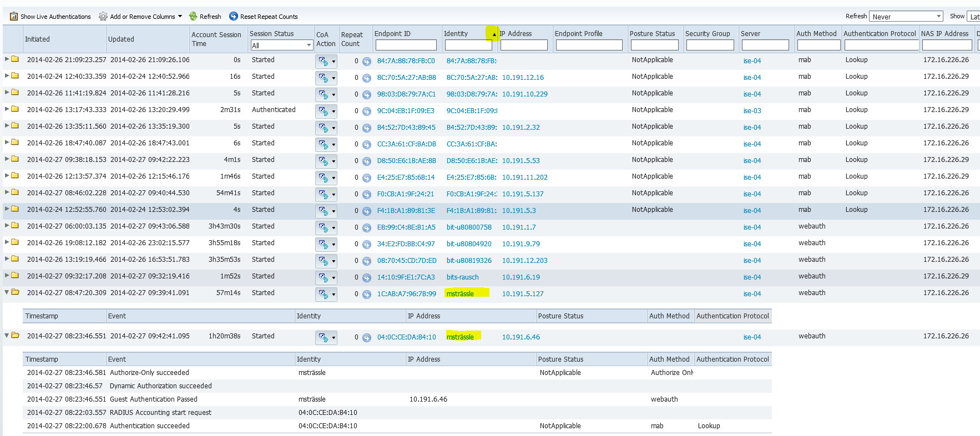Click the Reset Repeat Counts icon

pos(234,17)
